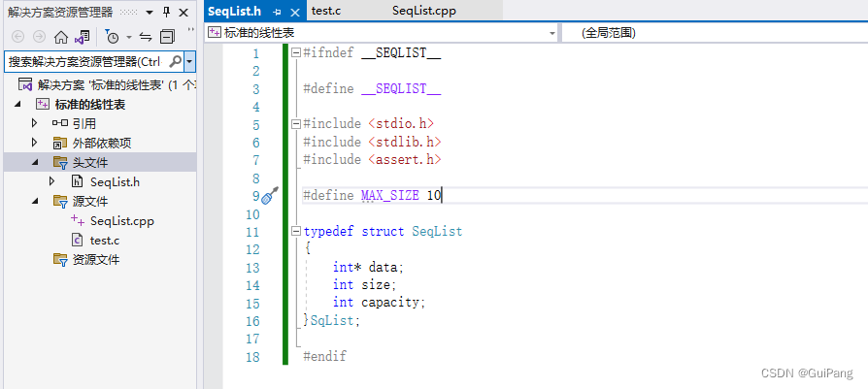The width and height of the screenshot is (868, 389).
Task: Pin the SeqList.h tab
Action: pos(278,12)
